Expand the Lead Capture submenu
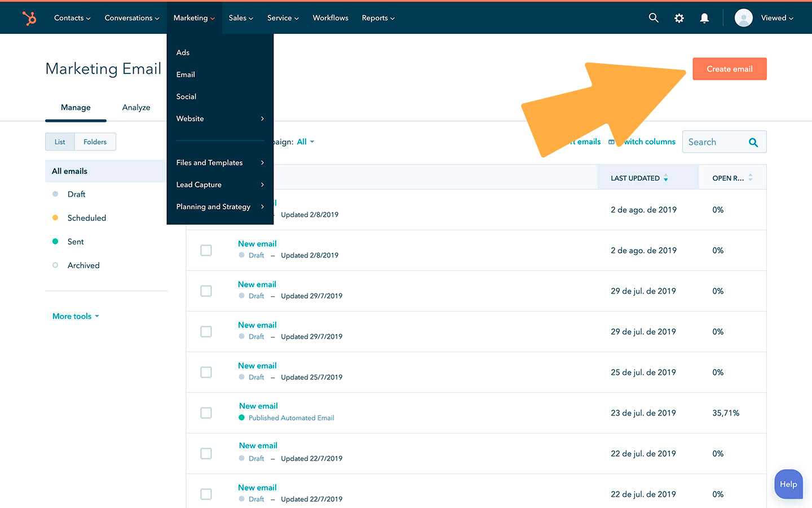 click(220, 185)
